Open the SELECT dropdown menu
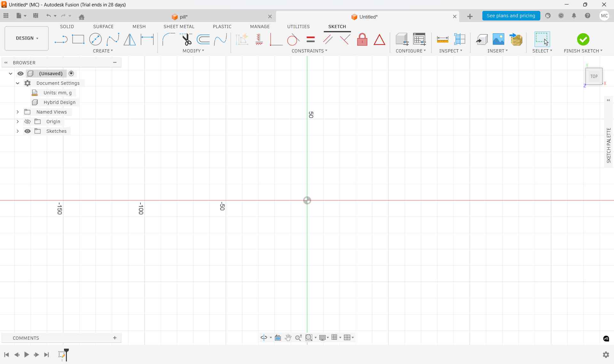614x364 pixels. pyautogui.click(x=542, y=51)
